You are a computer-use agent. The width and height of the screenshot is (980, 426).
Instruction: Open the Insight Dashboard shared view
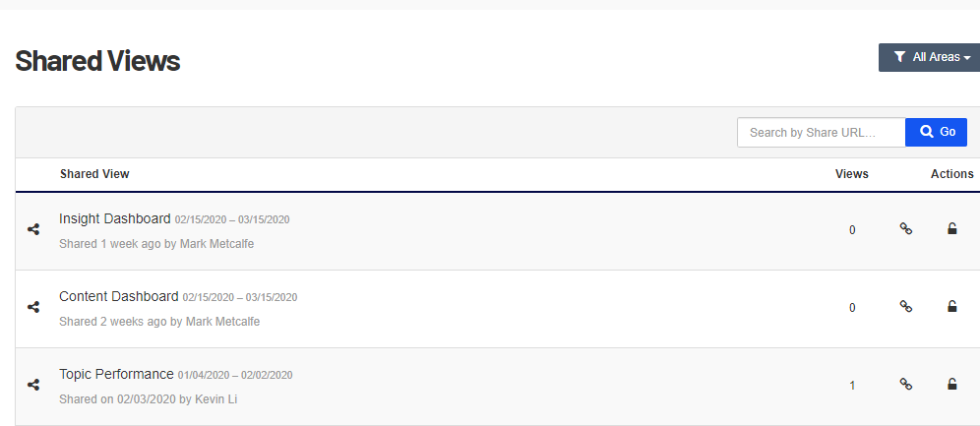click(115, 218)
